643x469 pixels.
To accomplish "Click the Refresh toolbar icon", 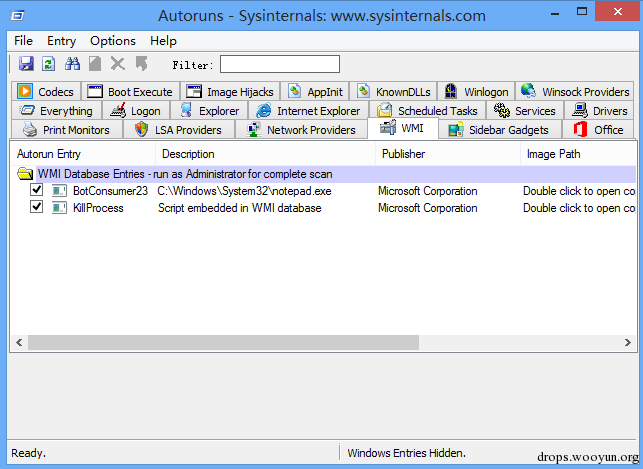I will point(48,64).
